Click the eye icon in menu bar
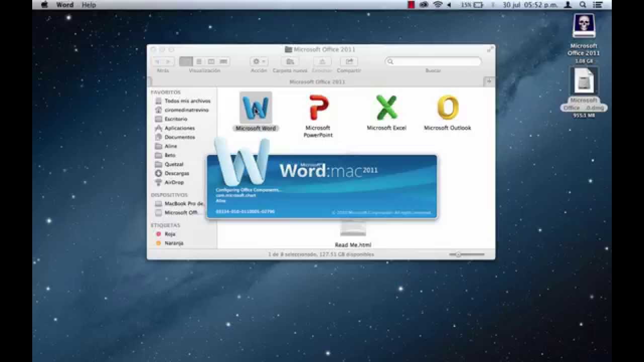The height and width of the screenshot is (362, 644). coord(424,5)
